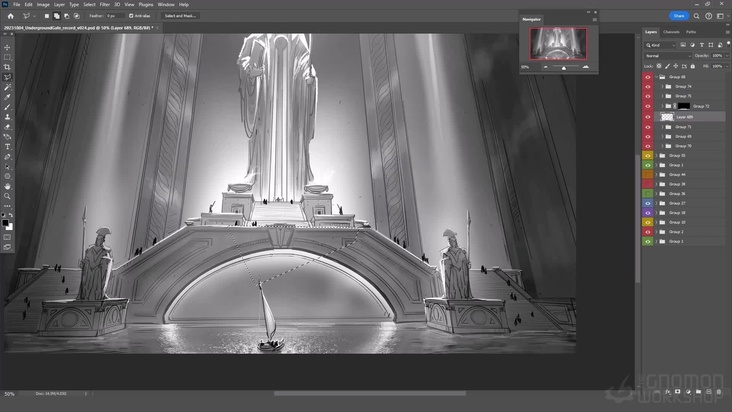Zoom in using Navigator large mountains button
Viewport: 732px width, 412px height.
586,67
